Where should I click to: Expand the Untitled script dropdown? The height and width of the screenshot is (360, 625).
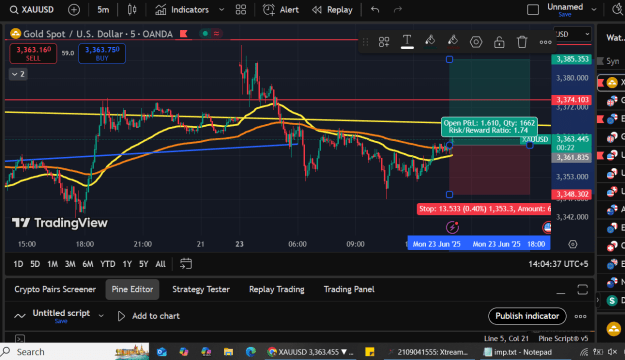101,316
